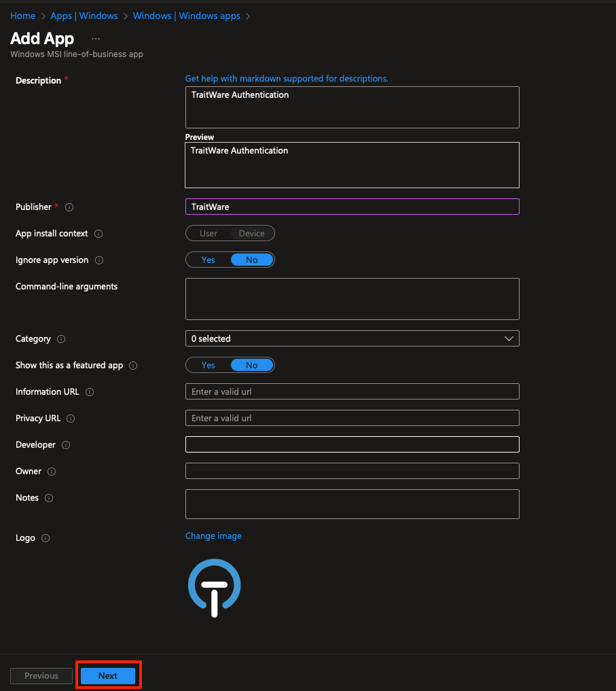Viewport: 616px width, 691px height.
Task: Open Windows | Windows apps breadcrumb
Action: coord(186,16)
